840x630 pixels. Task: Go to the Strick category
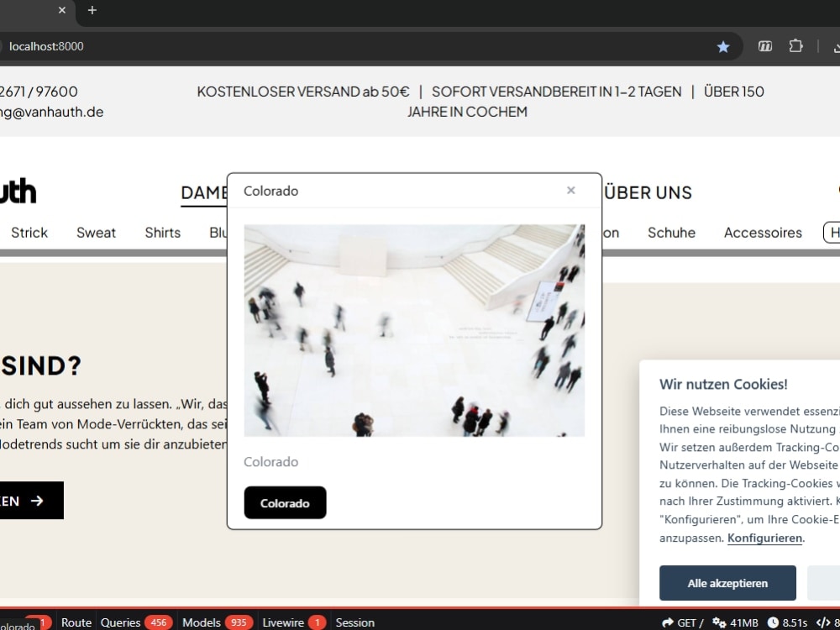tap(29, 233)
